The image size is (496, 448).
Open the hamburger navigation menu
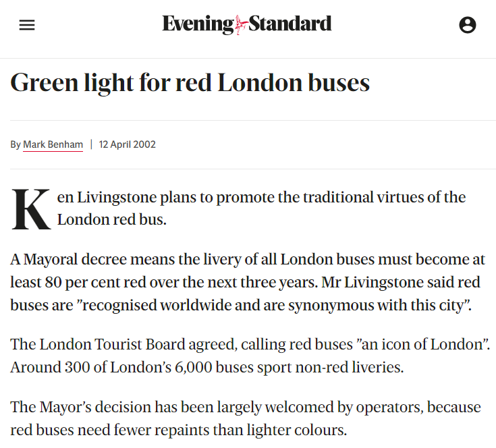[27, 25]
